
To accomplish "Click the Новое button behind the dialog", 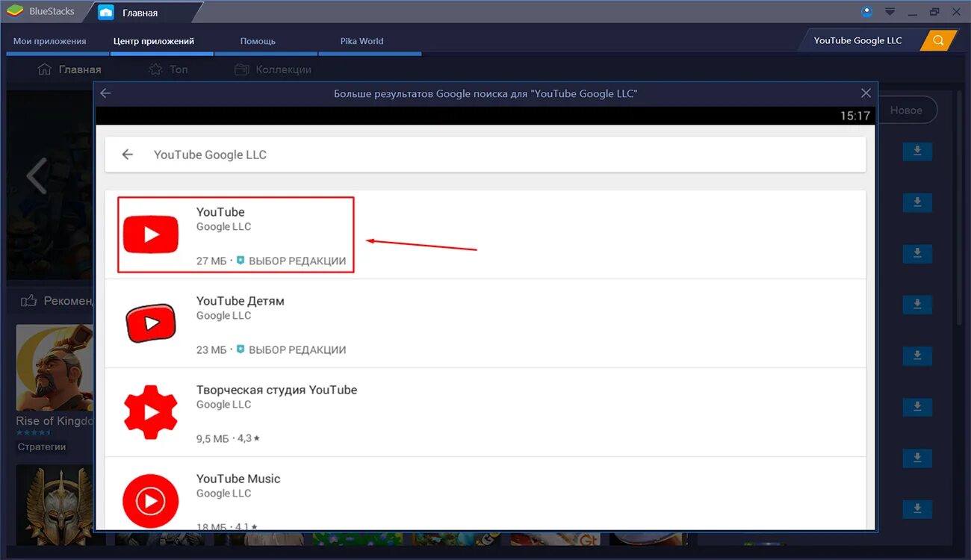I will (x=906, y=111).
